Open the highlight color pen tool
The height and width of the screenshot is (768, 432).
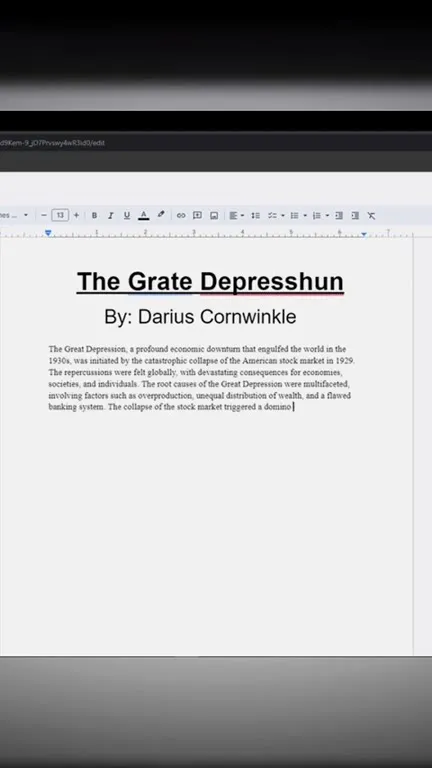[161, 215]
